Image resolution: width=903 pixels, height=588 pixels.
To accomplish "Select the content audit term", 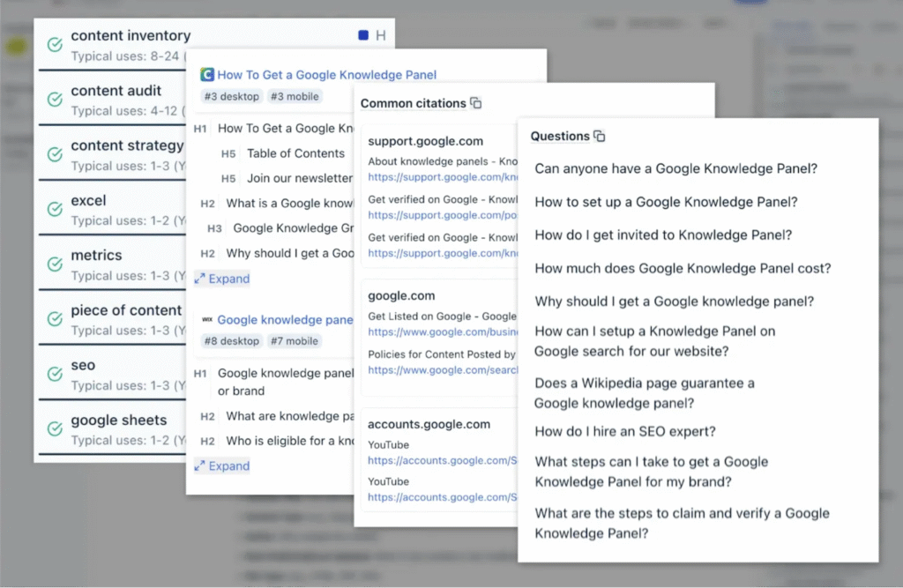I will click(x=116, y=91).
